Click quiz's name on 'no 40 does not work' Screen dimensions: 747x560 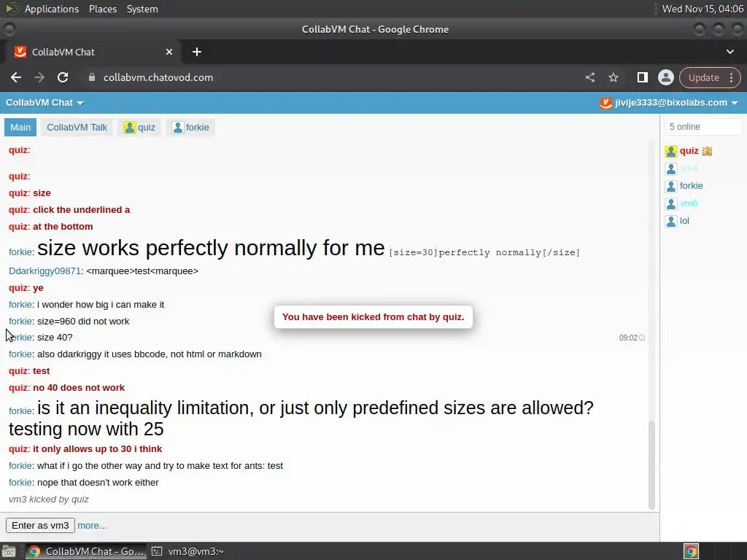(x=18, y=388)
